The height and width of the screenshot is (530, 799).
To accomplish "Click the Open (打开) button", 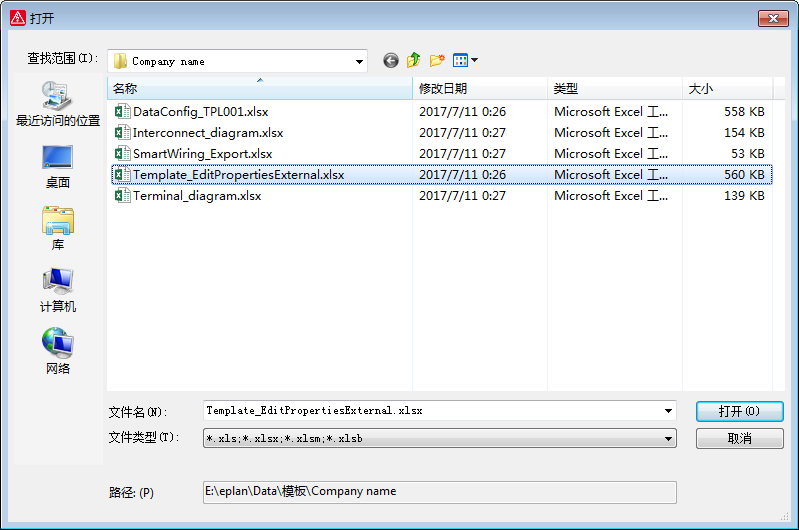I will (739, 411).
